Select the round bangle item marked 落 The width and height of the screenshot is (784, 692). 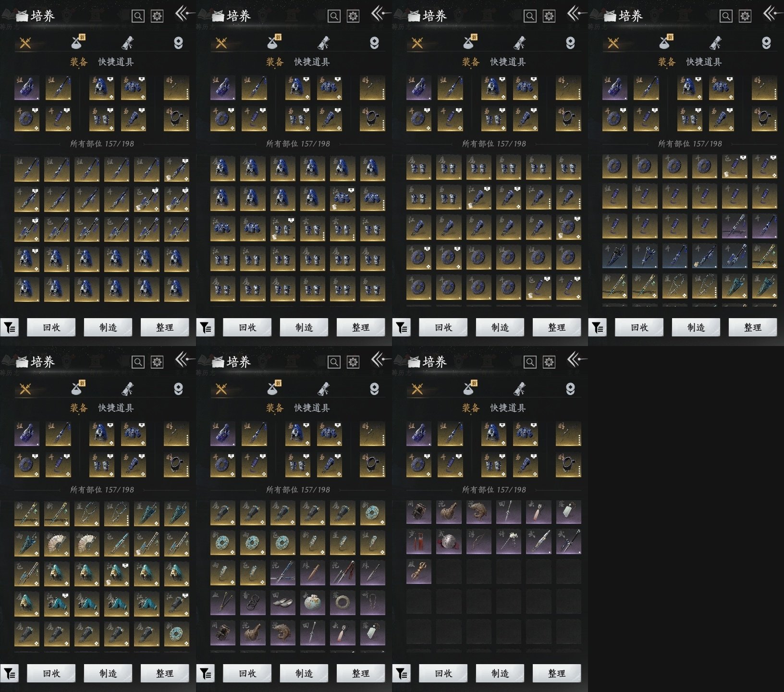tap(342, 603)
